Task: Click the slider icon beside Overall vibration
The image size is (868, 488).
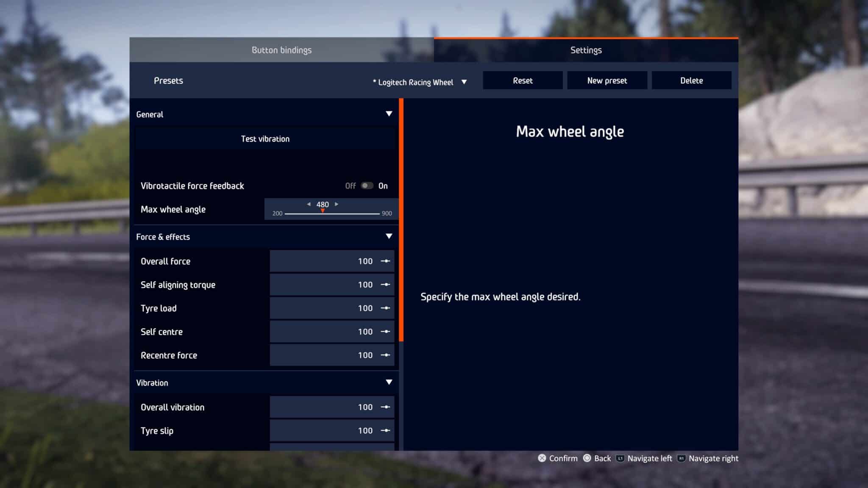Action: pyautogui.click(x=385, y=407)
